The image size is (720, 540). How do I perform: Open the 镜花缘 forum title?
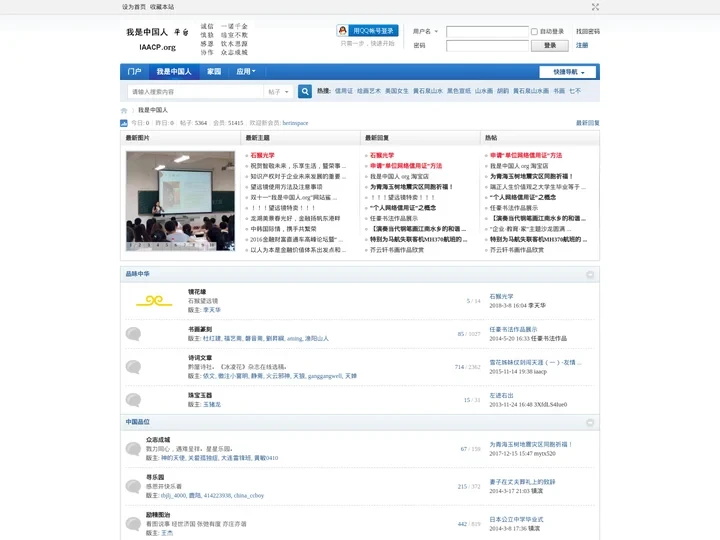point(197,292)
